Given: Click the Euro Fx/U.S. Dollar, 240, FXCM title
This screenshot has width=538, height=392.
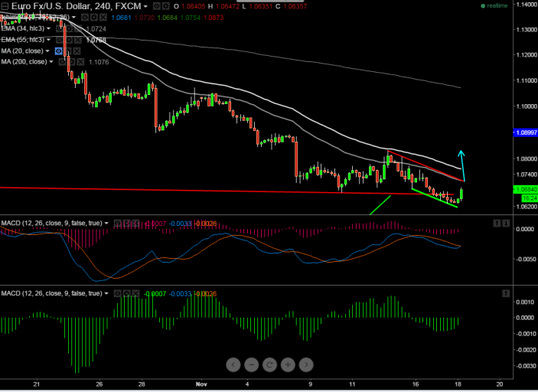Looking at the screenshot, I should (77, 6).
